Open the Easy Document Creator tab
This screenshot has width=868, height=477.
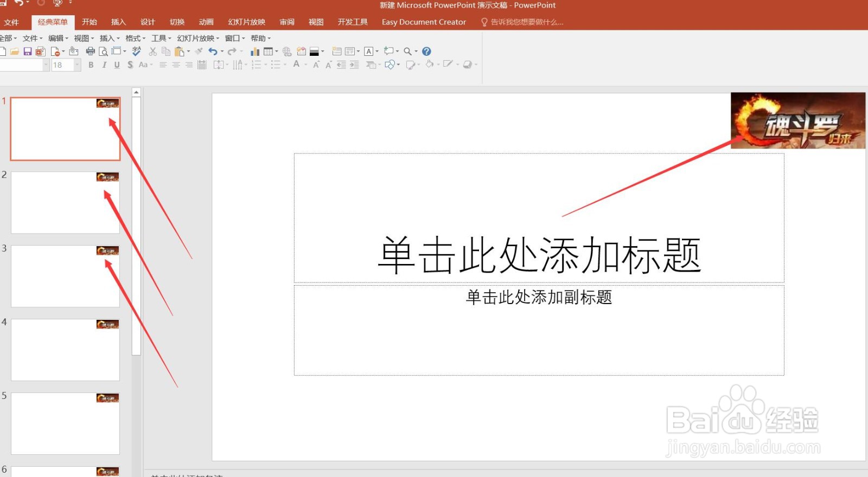pos(424,22)
